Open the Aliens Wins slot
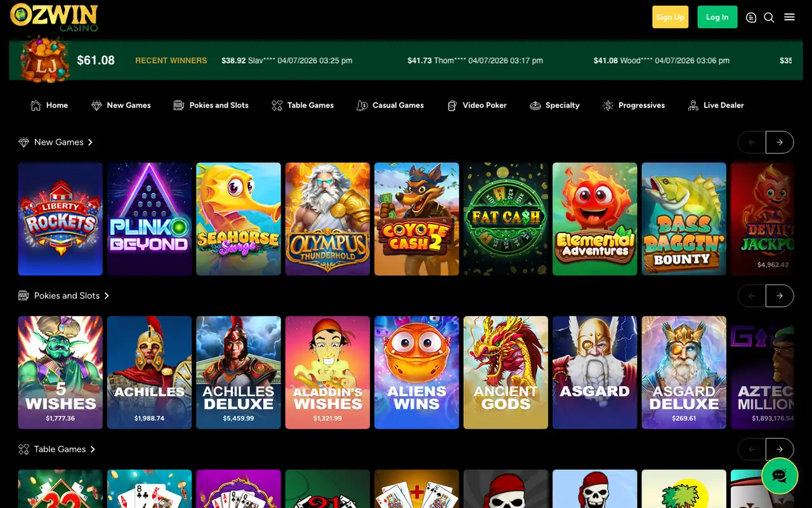This screenshot has width=812, height=508. click(x=417, y=373)
